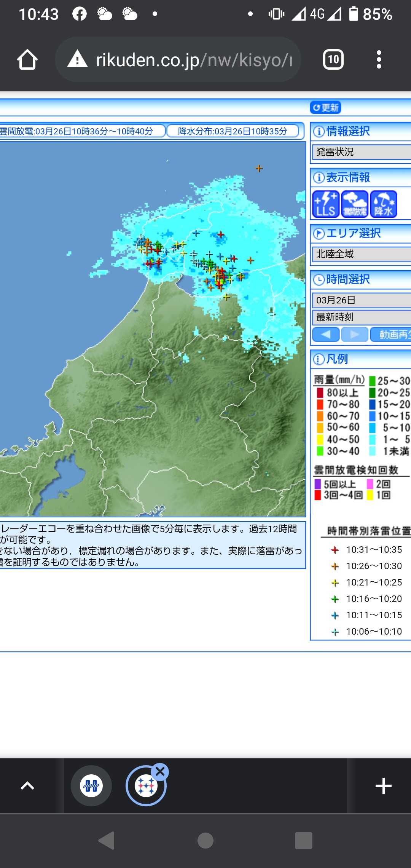
Task: Click the 更新 refresh button
Action: (x=325, y=108)
